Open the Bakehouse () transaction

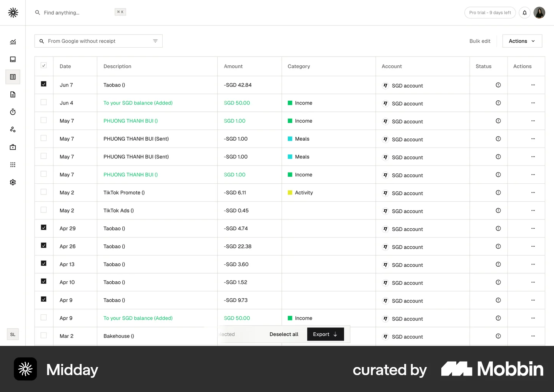point(119,336)
